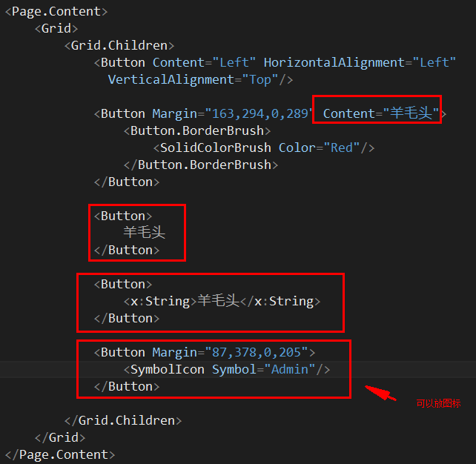Click the HorizontalAlignment attribute name

pos(334,63)
